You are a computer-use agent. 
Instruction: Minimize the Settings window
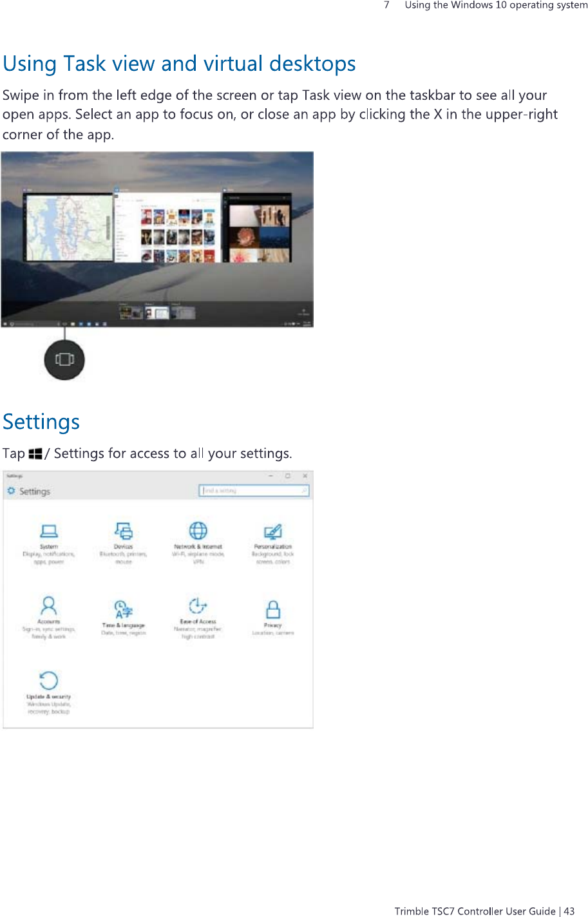coord(271,476)
